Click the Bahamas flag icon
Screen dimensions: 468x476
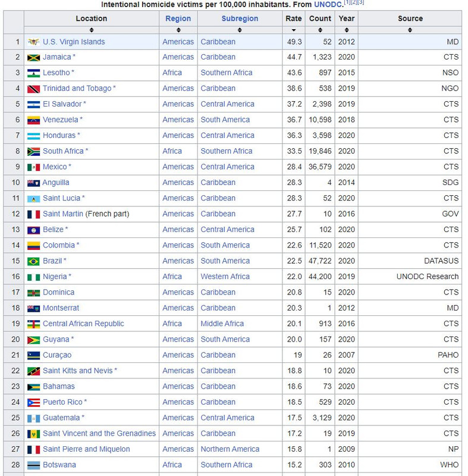tap(33, 387)
